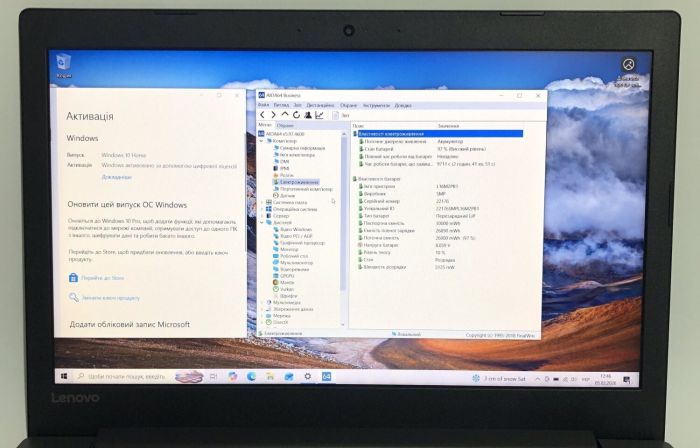Open the Файл menu in AIDA64
Image resolution: width=700 pixels, height=448 pixels.
(x=263, y=104)
